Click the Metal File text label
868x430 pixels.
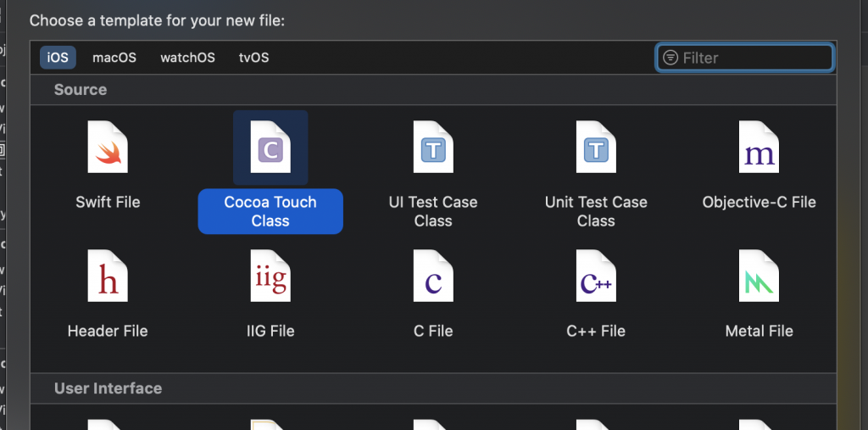[759, 331]
